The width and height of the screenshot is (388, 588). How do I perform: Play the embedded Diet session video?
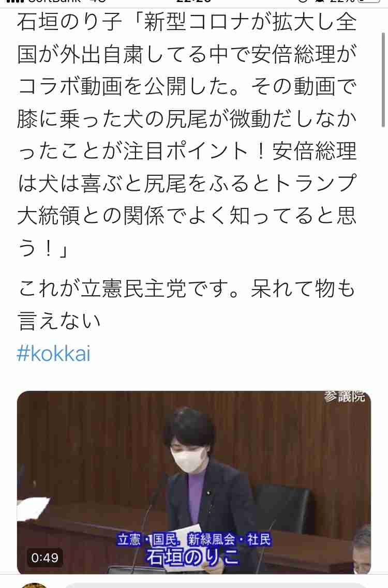pos(194,482)
